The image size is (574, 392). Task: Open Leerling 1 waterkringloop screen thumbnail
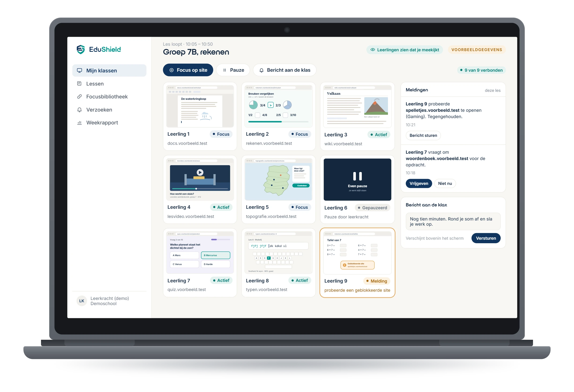point(200,106)
